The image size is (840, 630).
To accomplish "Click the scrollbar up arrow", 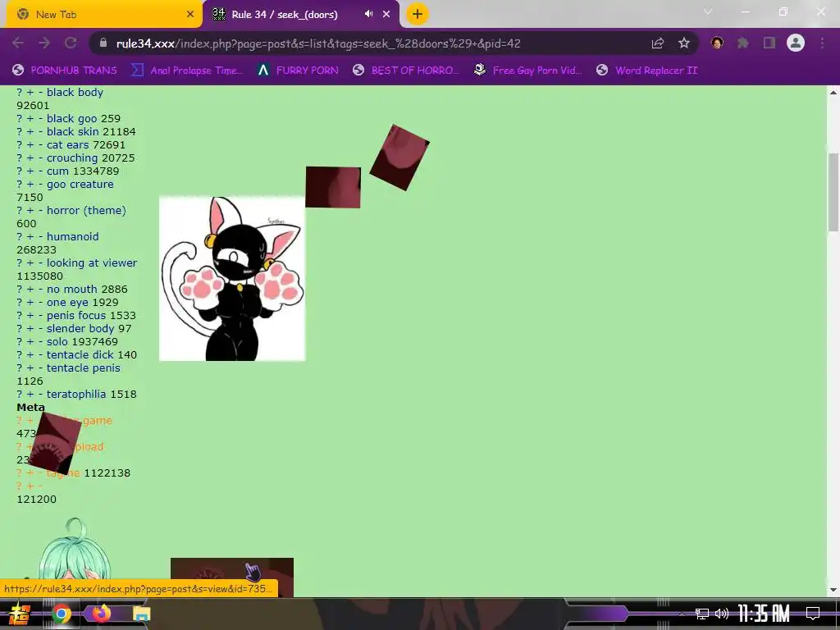I will click(833, 92).
